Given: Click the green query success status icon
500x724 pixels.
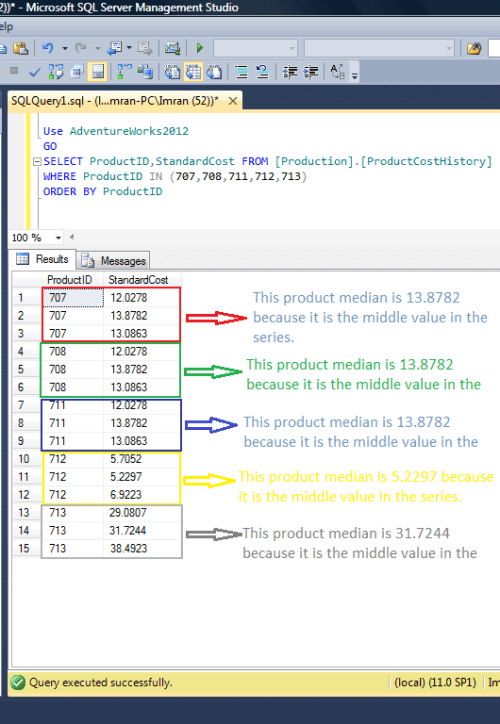Looking at the screenshot, I should tap(18, 682).
